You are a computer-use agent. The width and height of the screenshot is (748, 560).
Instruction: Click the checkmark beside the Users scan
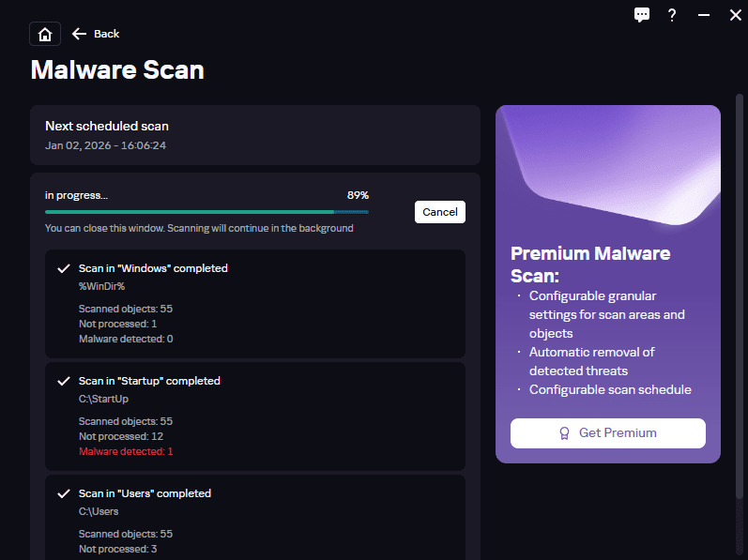[x=64, y=493]
